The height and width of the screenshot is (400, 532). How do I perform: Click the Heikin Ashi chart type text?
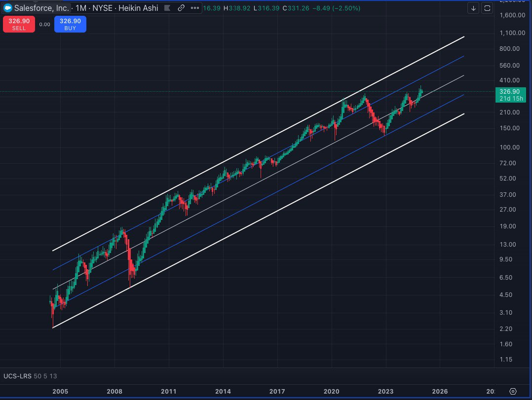pyautogui.click(x=139, y=8)
